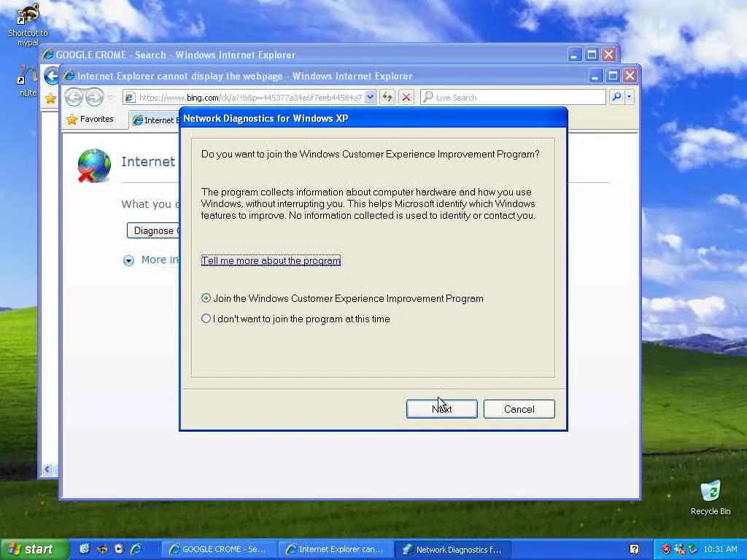Click the bing.com address bar

coord(250,98)
